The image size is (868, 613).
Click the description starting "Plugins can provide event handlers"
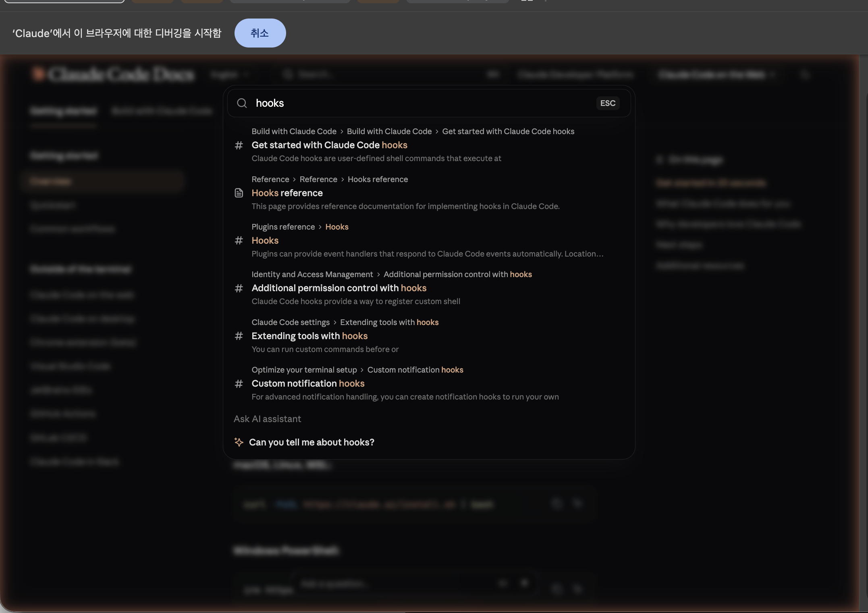point(428,254)
